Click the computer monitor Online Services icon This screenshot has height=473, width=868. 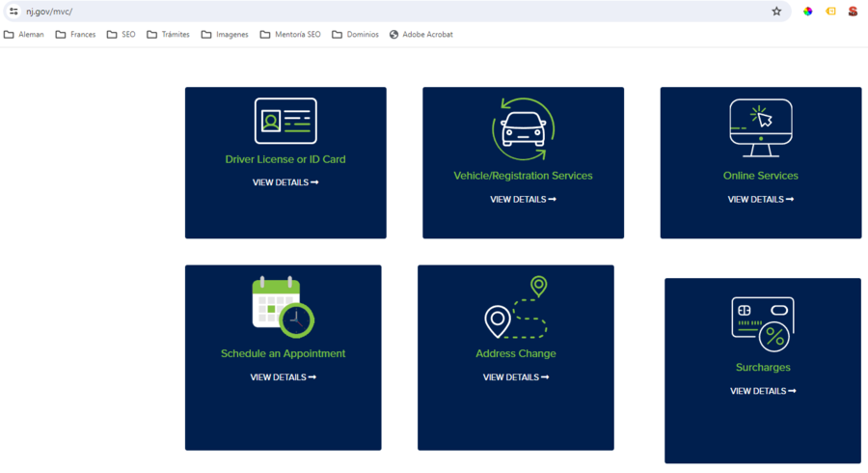coord(761,128)
